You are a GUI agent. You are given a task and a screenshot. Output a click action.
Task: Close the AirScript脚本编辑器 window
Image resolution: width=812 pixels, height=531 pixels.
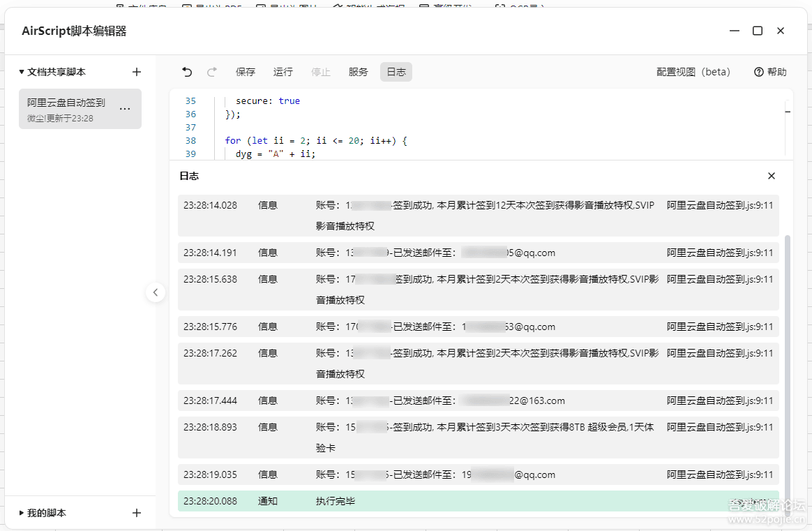(781, 31)
